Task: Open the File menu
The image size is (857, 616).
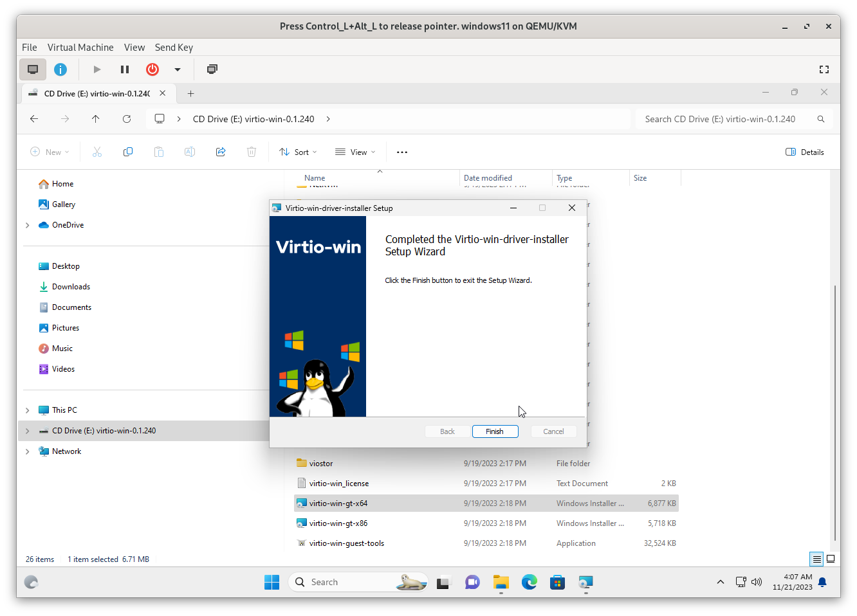Action: click(x=30, y=48)
